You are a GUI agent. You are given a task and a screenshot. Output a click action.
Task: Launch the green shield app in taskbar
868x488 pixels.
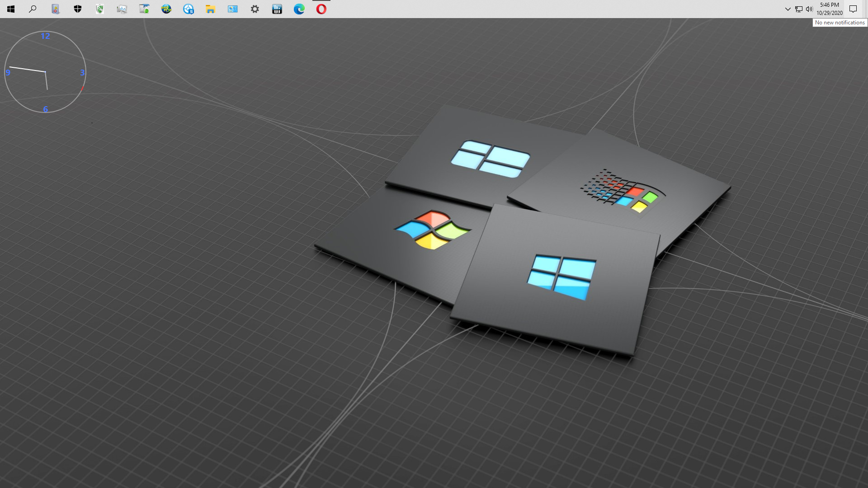click(x=100, y=9)
